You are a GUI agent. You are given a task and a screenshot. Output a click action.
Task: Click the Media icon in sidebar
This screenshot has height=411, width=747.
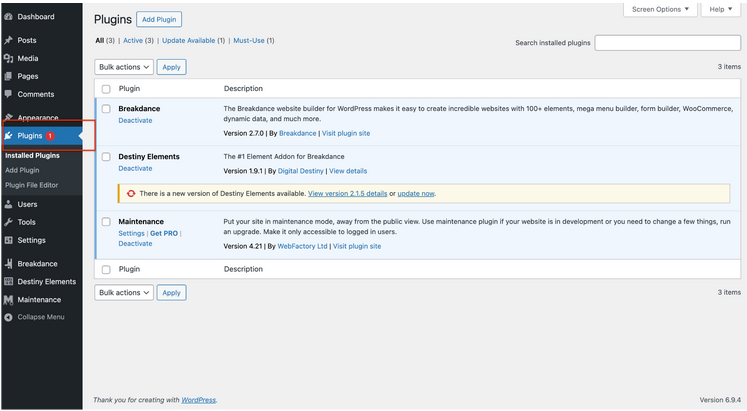pyautogui.click(x=8, y=58)
